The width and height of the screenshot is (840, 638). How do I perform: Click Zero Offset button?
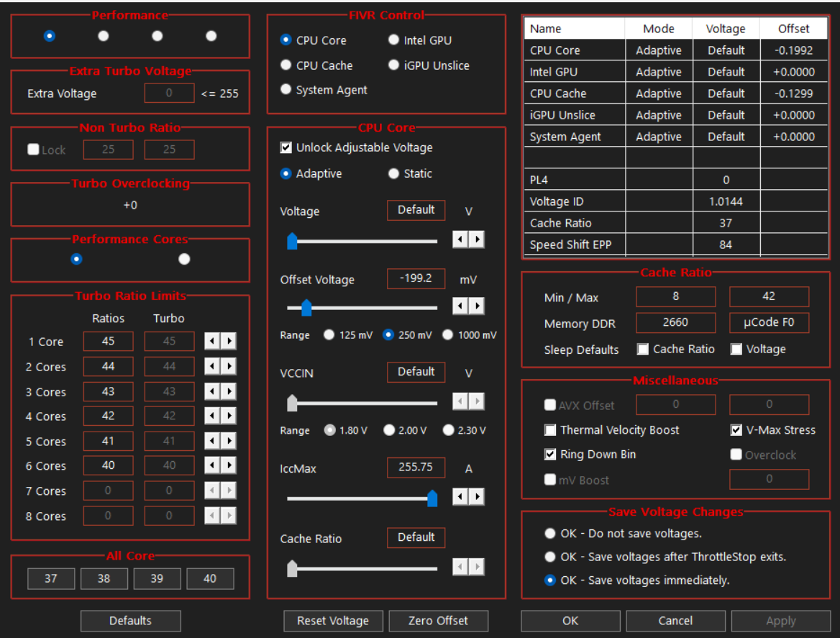(x=438, y=621)
